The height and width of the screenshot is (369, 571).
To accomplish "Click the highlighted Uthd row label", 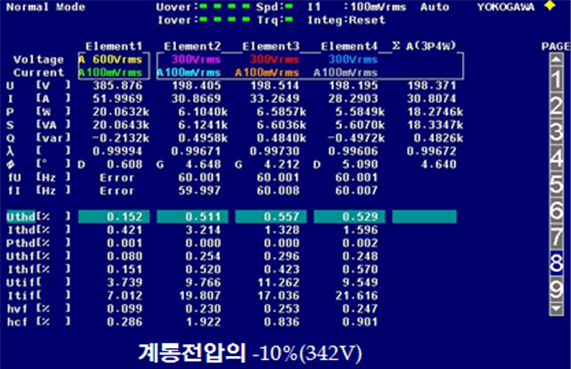I will [x=21, y=217].
